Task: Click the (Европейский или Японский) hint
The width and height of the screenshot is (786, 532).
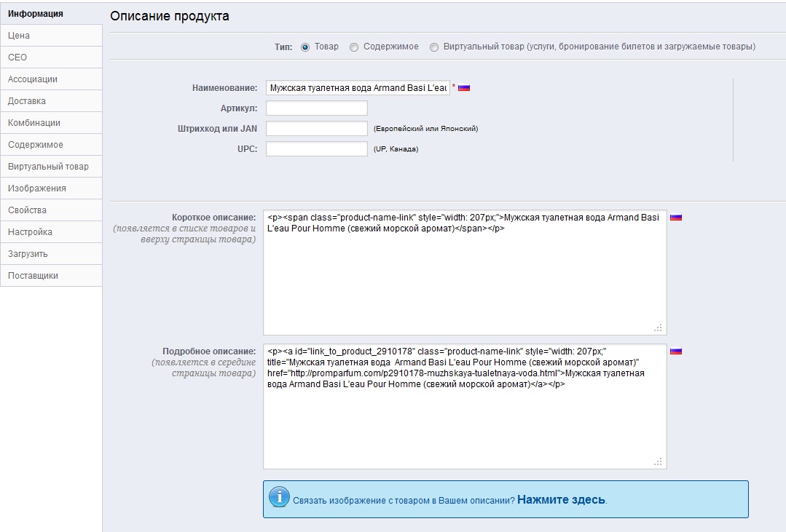Action: (425, 129)
